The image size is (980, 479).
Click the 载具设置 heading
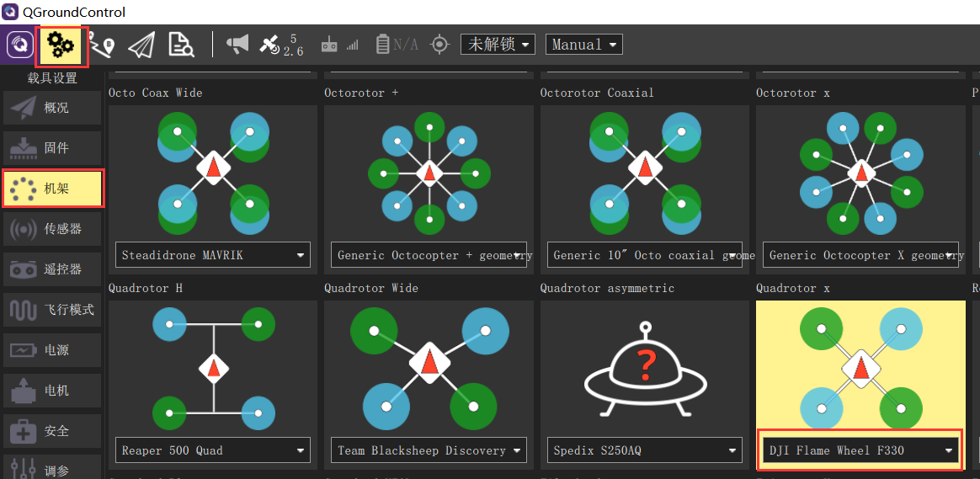52,78
